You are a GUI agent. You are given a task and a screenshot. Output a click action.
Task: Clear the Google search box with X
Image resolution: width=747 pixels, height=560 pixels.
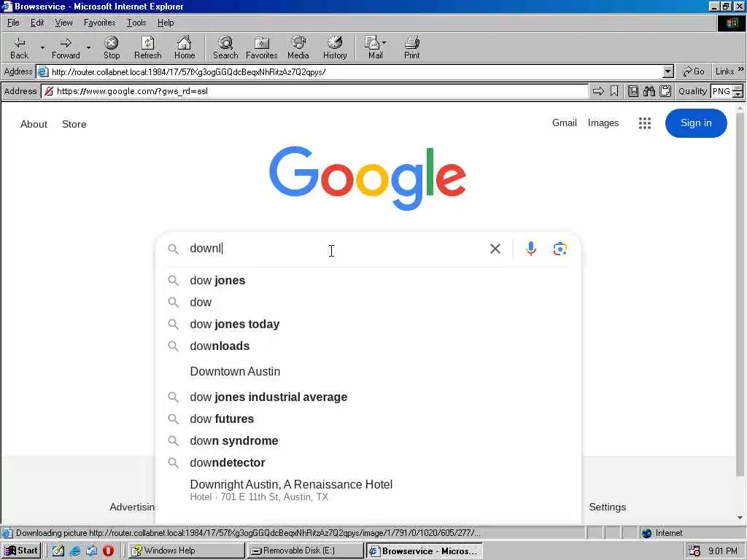495,249
